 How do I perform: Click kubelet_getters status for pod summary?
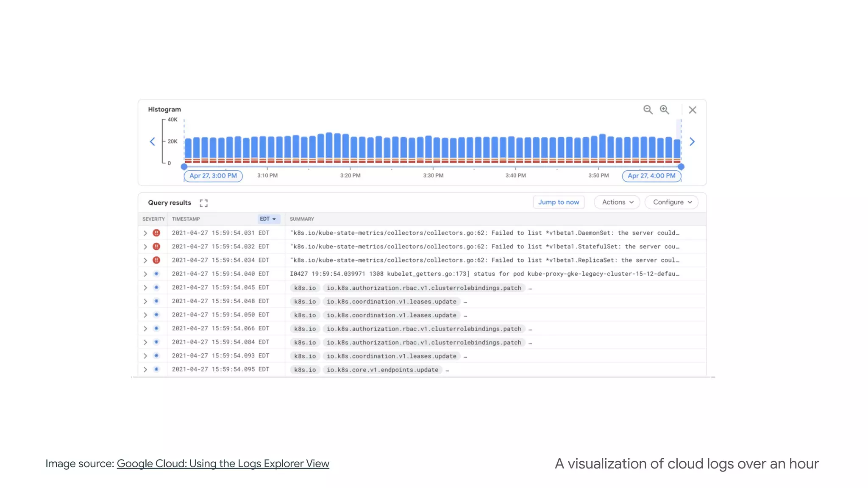[484, 274]
